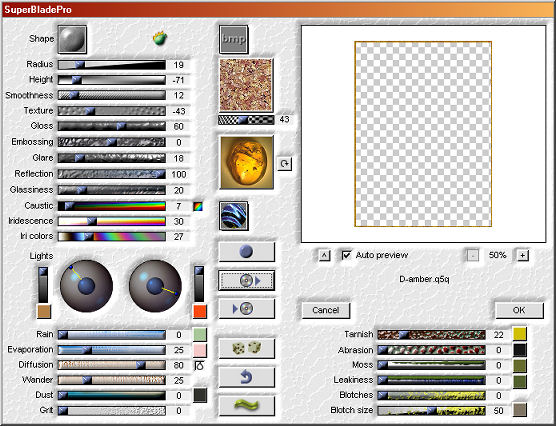Click the black Abrasion color swatch
The height and width of the screenshot is (426, 556).
click(x=520, y=350)
